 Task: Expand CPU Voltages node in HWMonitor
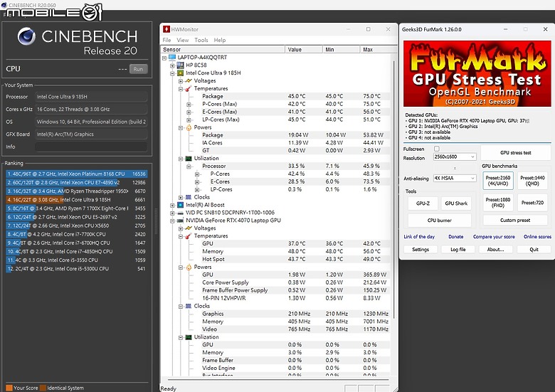pos(181,81)
